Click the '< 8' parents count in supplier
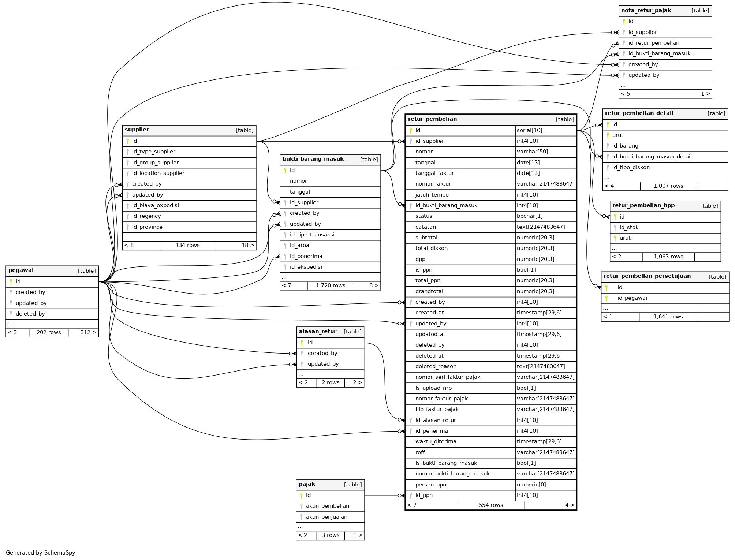The image size is (735, 560). (x=129, y=245)
